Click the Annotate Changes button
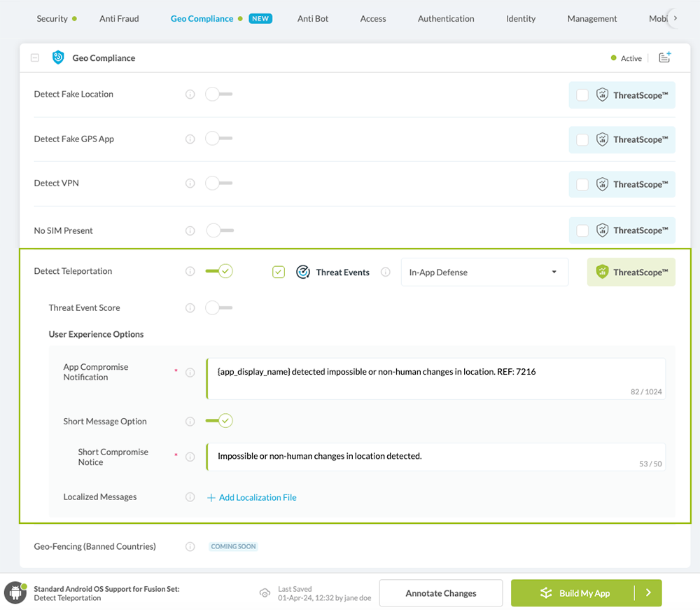 (x=440, y=593)
